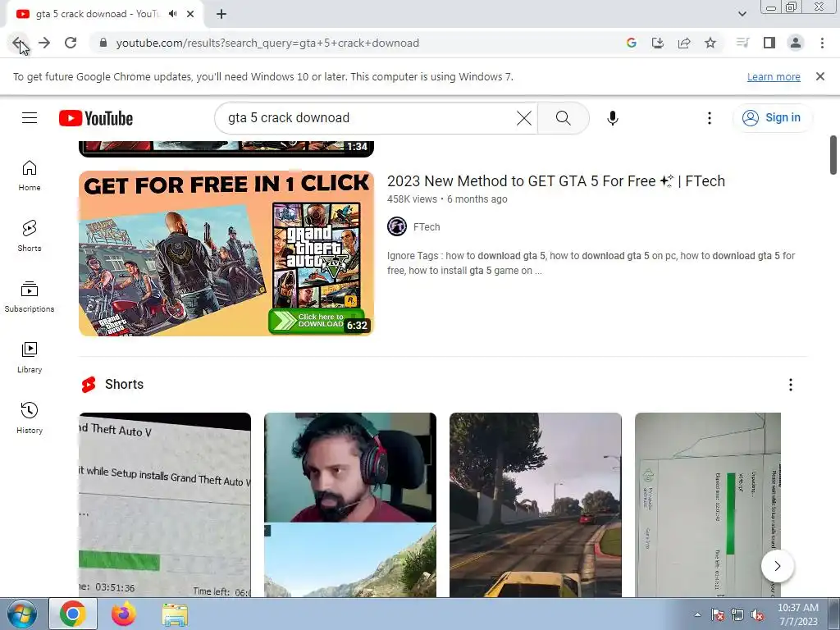Open a new tab with plus button
Viewport: 840px width, 630px height.
(221, 14)
